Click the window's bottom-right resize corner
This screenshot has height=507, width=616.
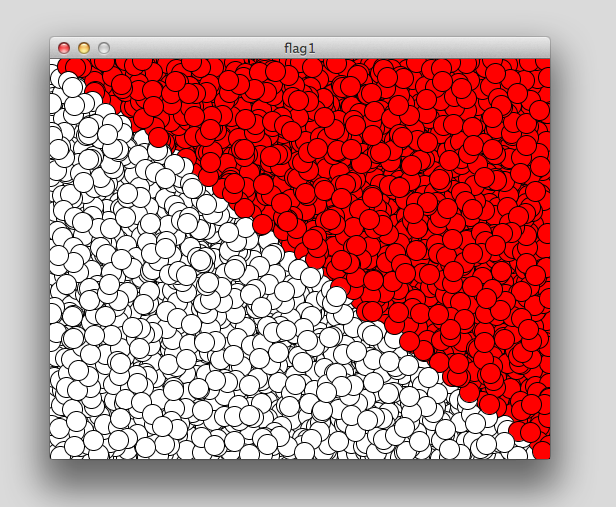tap(547, 456)
